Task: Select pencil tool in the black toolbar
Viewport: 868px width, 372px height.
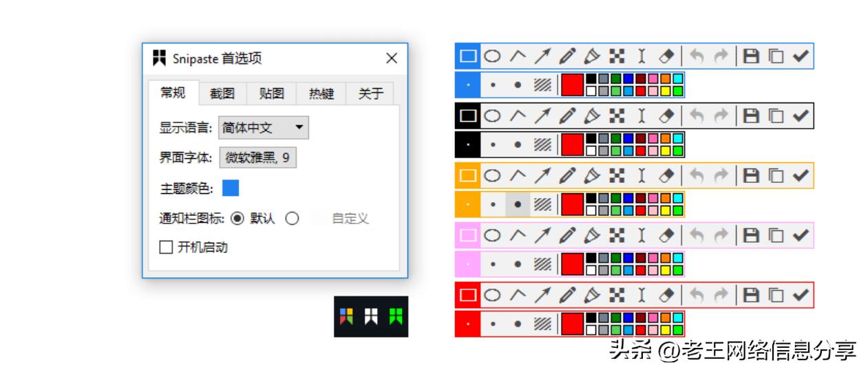Action: (x=567, y=116)
